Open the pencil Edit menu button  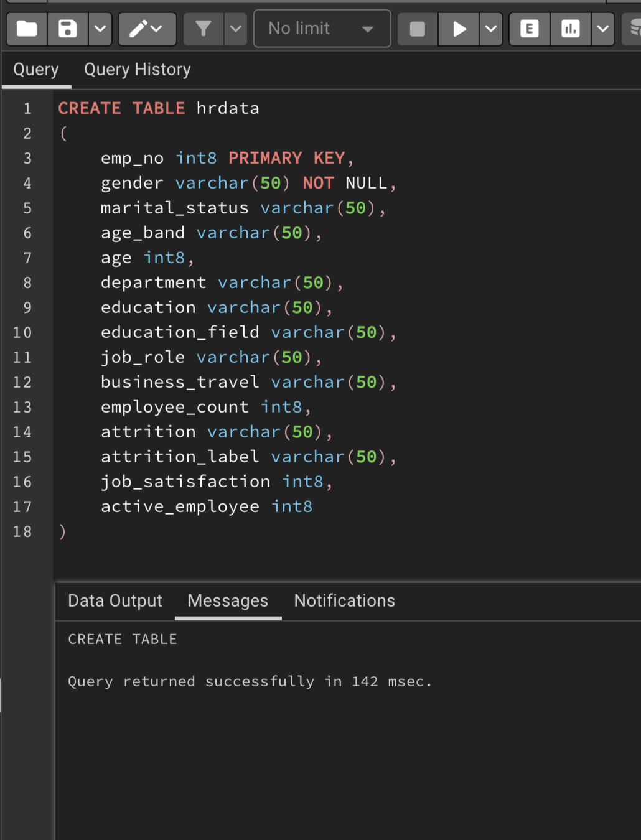(147, 29)
